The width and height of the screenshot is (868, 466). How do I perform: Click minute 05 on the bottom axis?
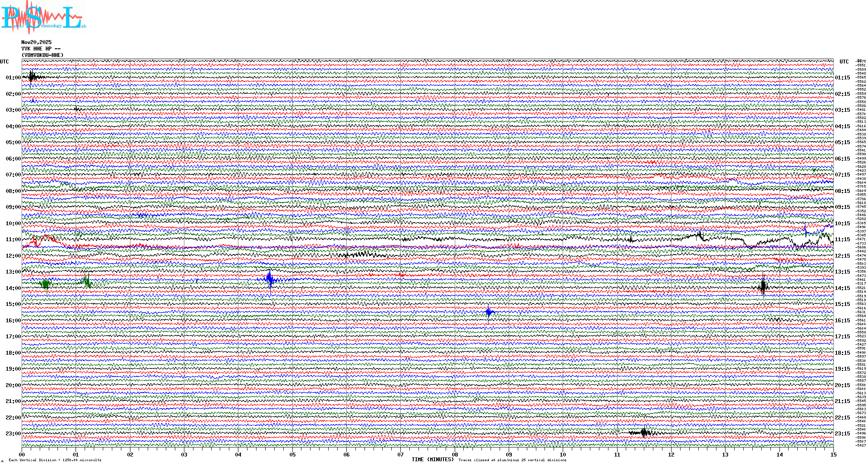292,454
